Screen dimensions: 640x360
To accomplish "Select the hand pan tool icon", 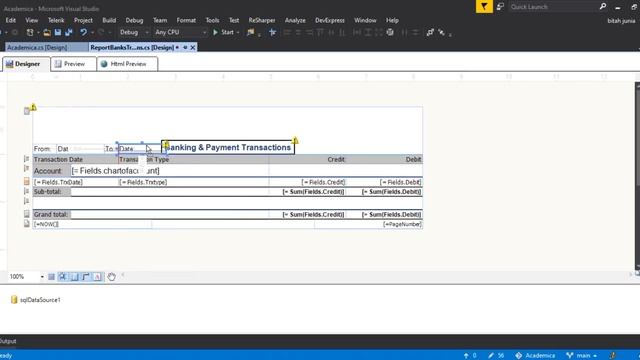I will [111, 277].
